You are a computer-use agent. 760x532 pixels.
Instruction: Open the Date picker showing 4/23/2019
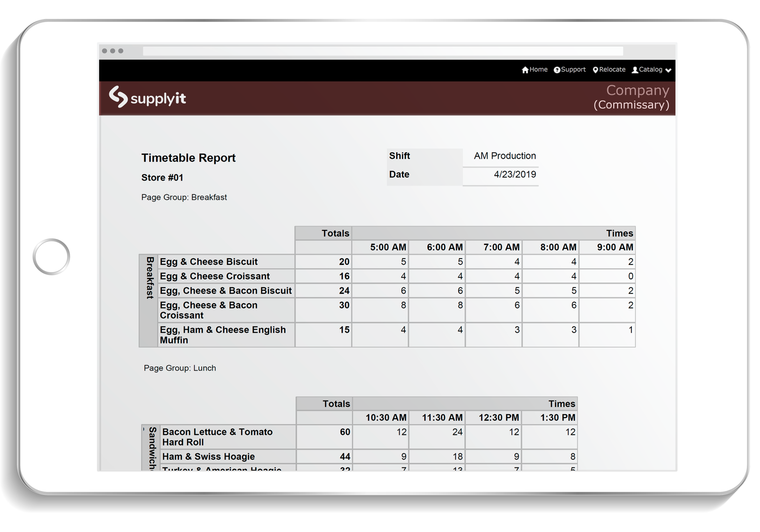coord(515,175)
